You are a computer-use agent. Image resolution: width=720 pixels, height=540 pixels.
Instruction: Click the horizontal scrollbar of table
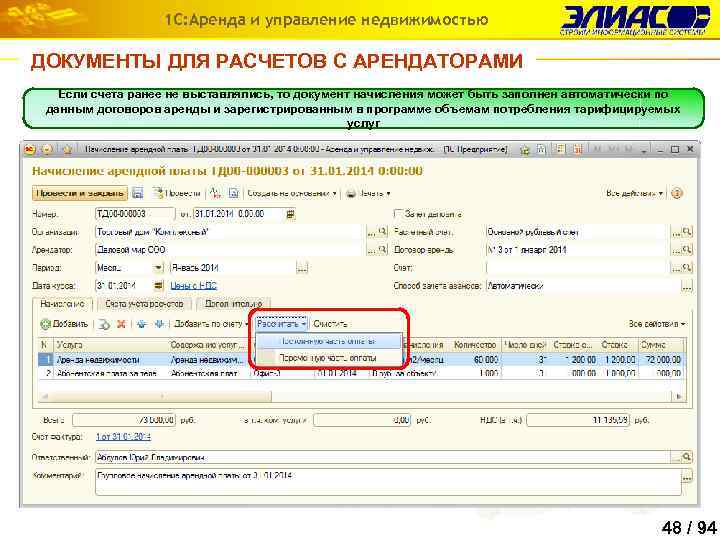point(156,396)
